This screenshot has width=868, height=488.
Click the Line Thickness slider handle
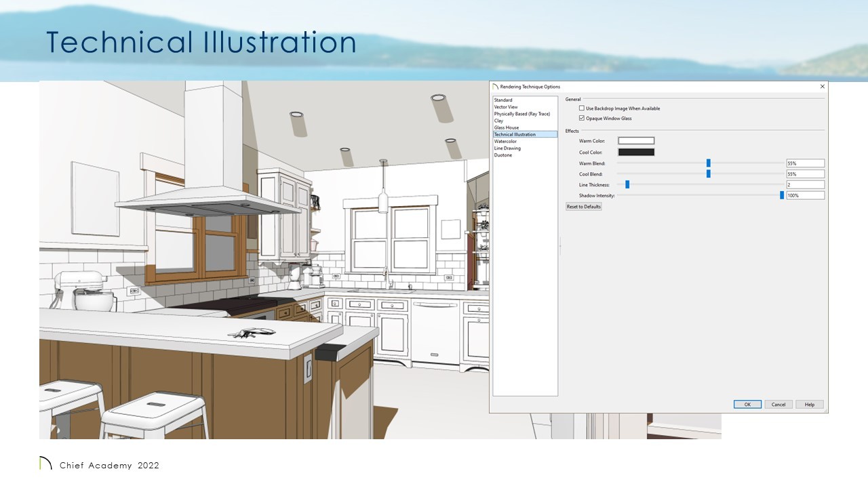[x=627, y=184]
